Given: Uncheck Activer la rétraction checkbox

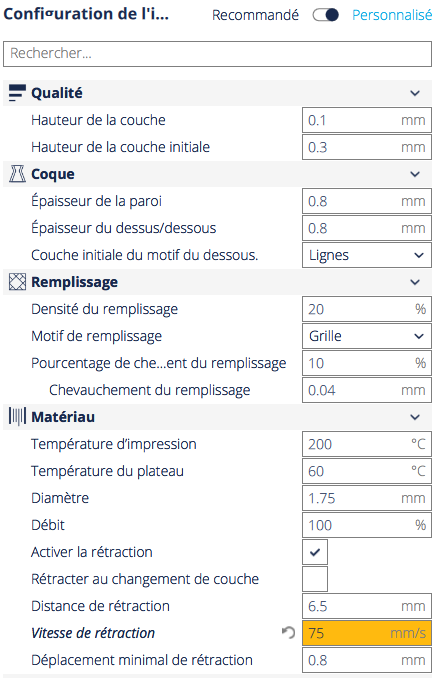Looking at the screenshot, I should point(315,552).
